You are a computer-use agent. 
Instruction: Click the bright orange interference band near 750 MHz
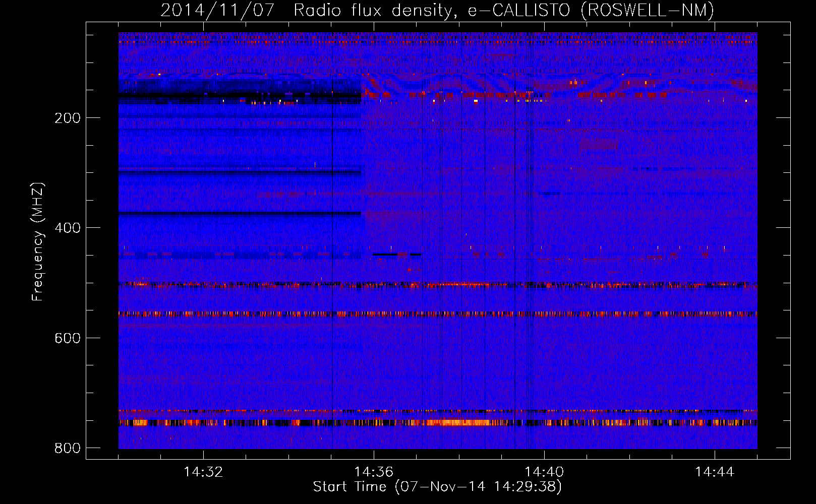438,422
